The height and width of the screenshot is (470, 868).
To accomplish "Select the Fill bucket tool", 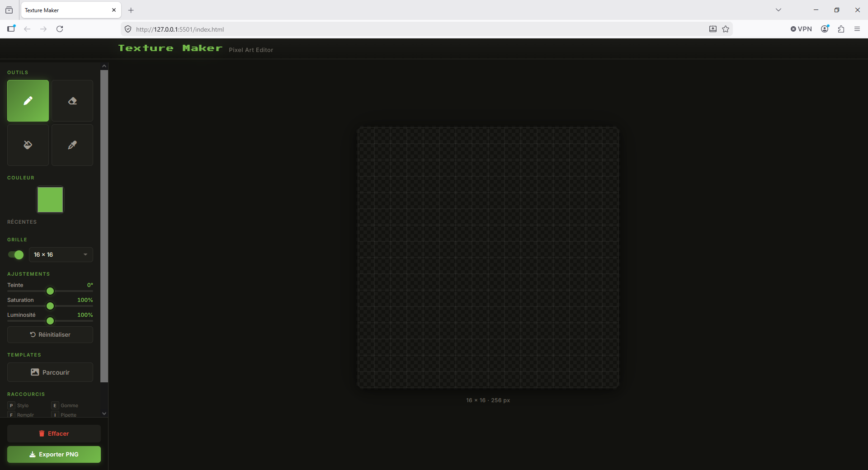I will click(x=28, y=145).
